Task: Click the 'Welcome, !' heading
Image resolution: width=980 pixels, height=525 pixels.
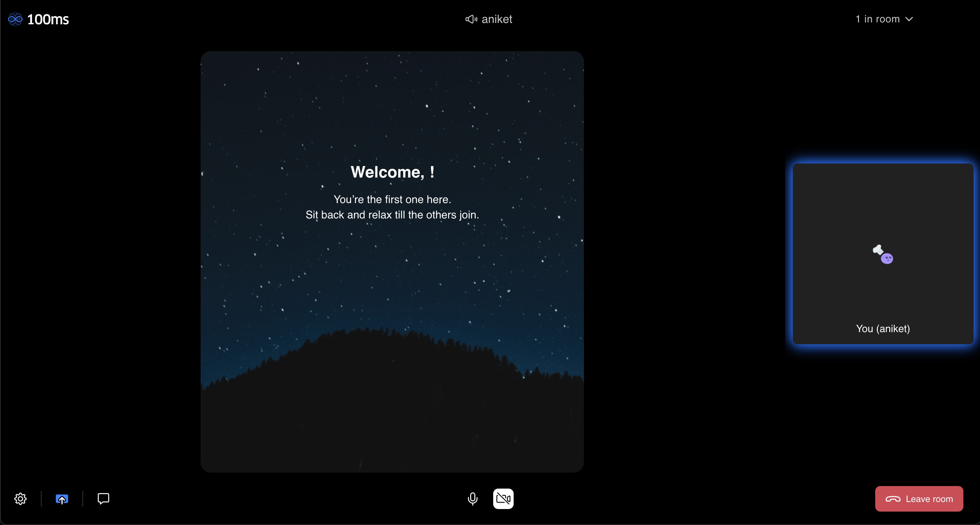Action: (392, 172)
